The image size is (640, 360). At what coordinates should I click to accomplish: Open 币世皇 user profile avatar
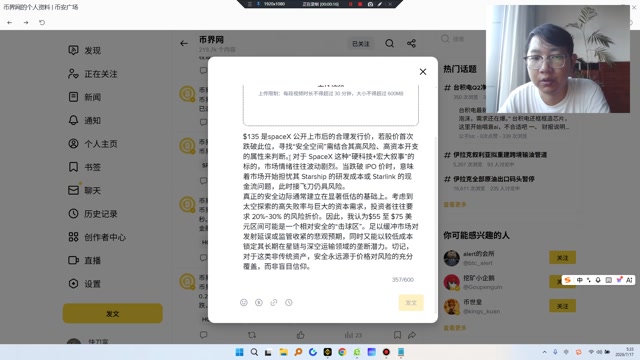(x=451, y=307)
